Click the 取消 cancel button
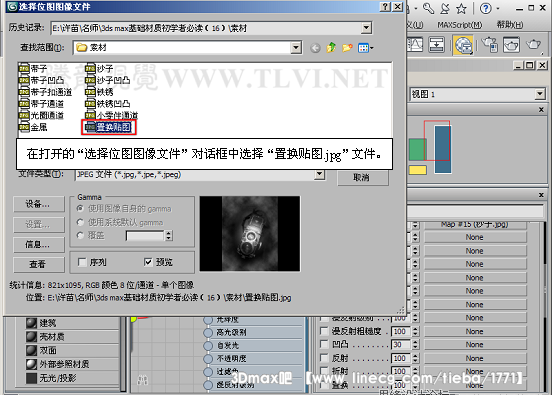The width and height of the screenshot is (552, 395). pyautogui.click(x=363, y=178)
